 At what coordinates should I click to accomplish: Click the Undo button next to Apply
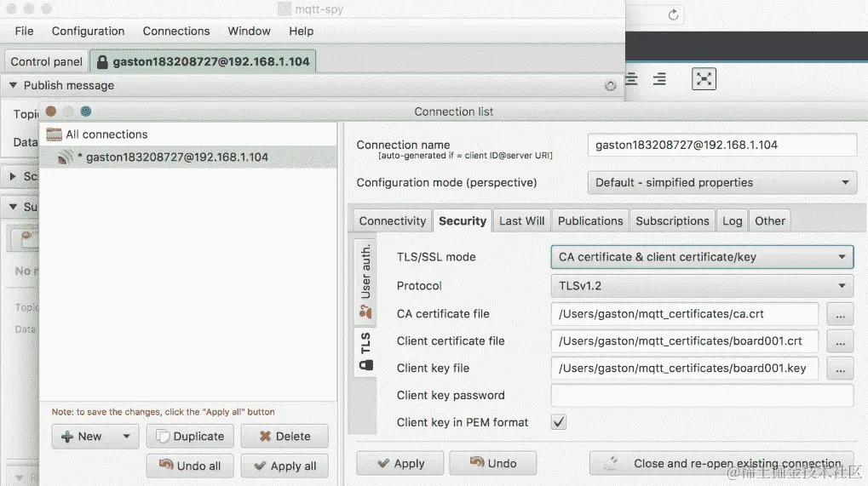(492, 463)
